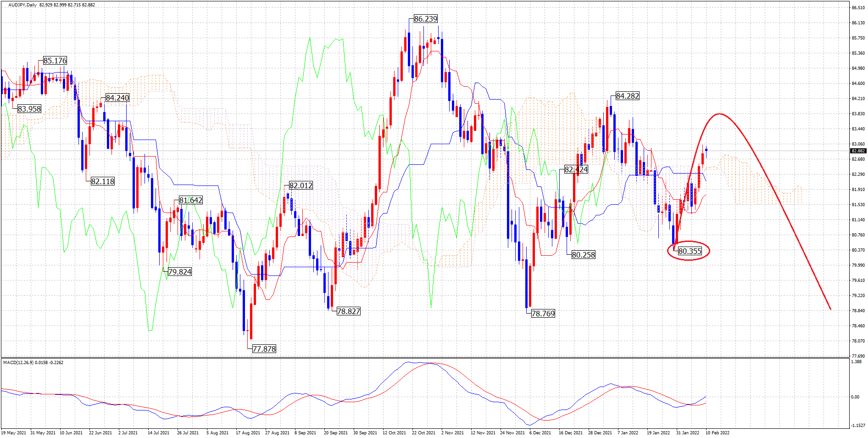Image resolution: width=868 pixels, height=438 pixels.
Task: Click the 84.282 swing high label
Action: point(627,96)
